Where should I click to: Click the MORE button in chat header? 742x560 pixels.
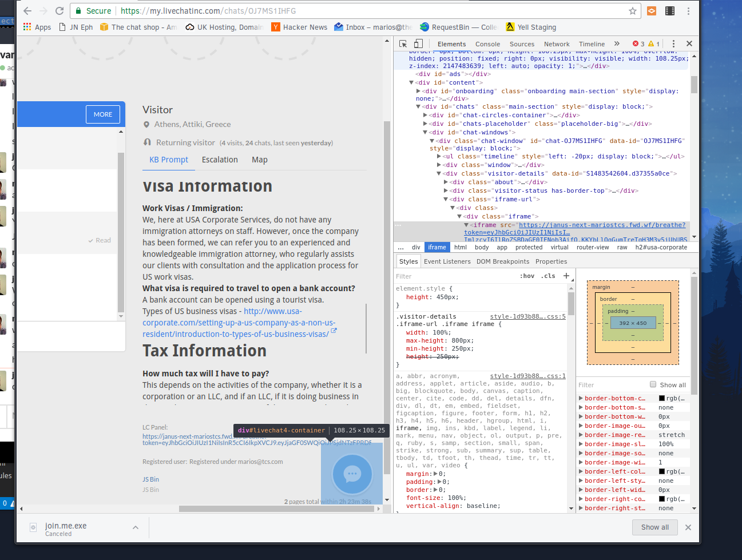point(103,114)
